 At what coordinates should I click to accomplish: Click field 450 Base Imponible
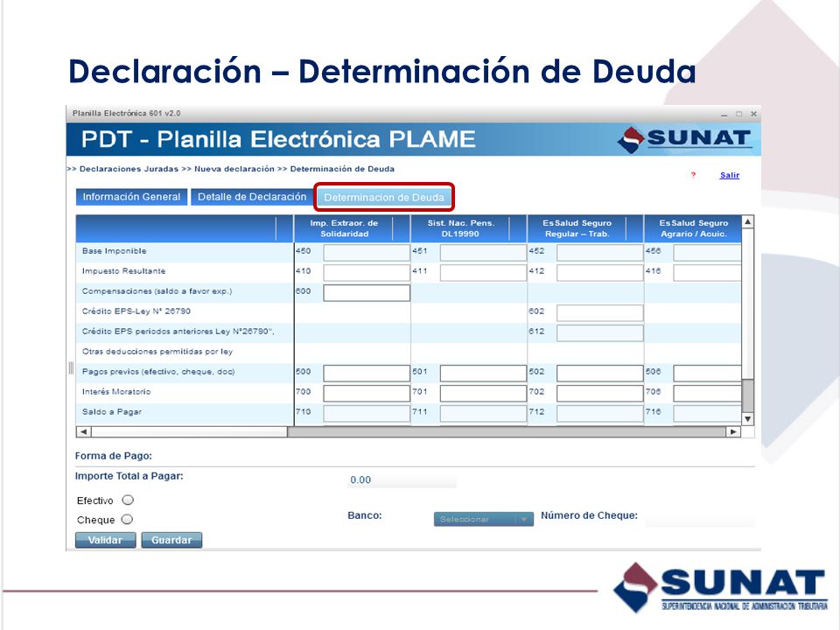coord(367,252)
